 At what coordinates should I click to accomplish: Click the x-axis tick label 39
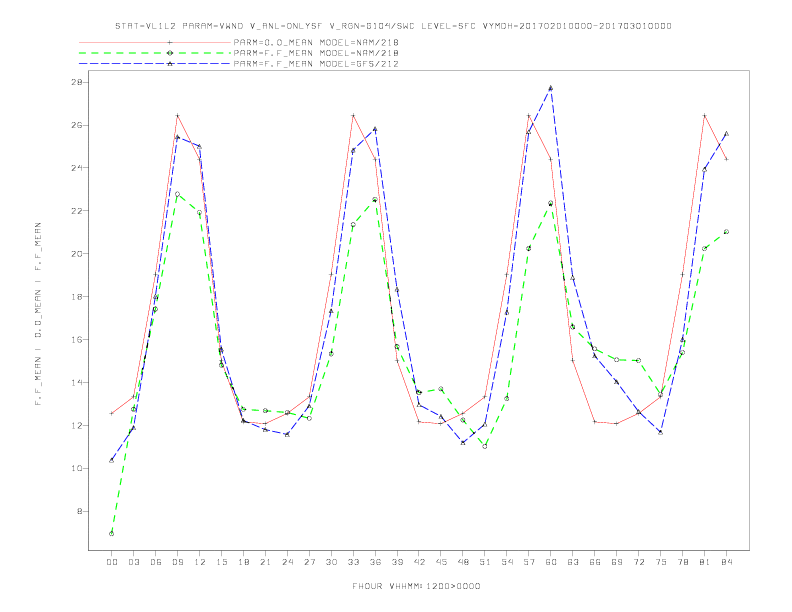coord(397,562)
